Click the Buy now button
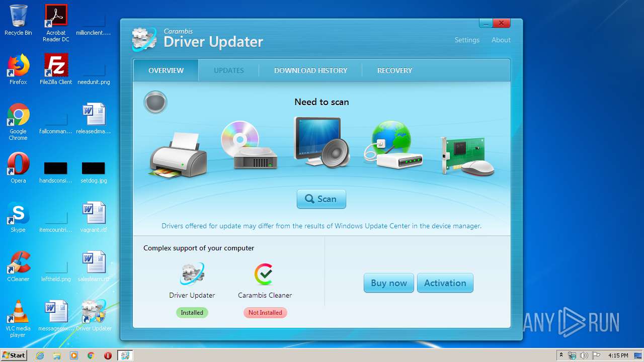This screenshot has width=644, height=362. tap(389, 283)
